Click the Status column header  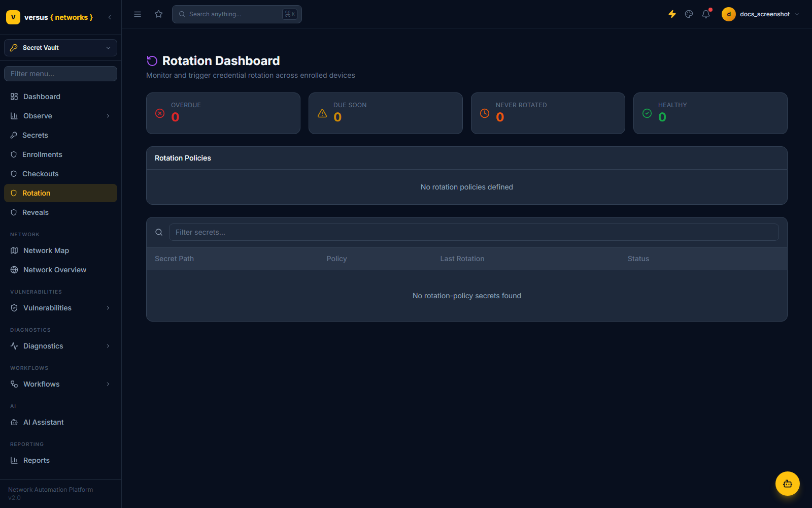click(x=638, y=259)
